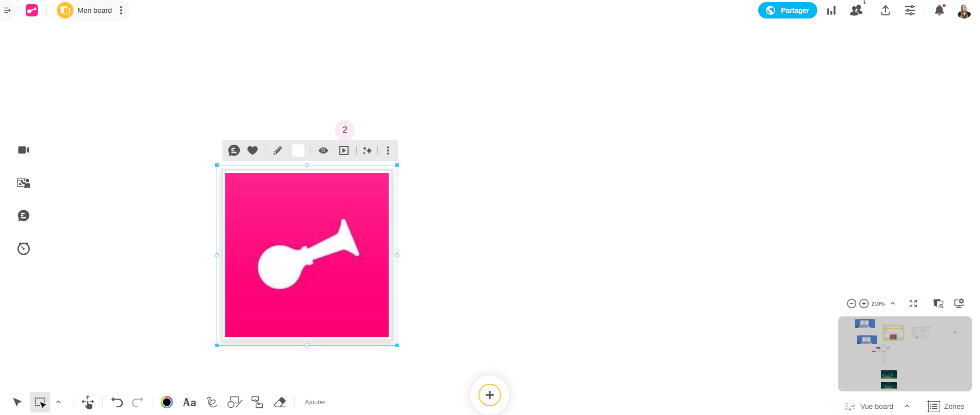The image size is (980, 415).
Task: Expand the zoom level dropdown
Action: coord(893,304)
